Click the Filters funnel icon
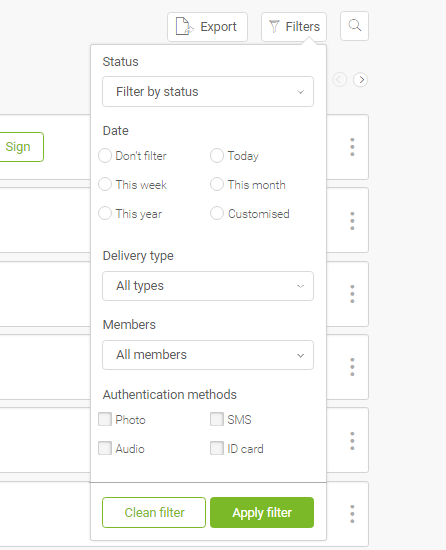 (274, 26)
